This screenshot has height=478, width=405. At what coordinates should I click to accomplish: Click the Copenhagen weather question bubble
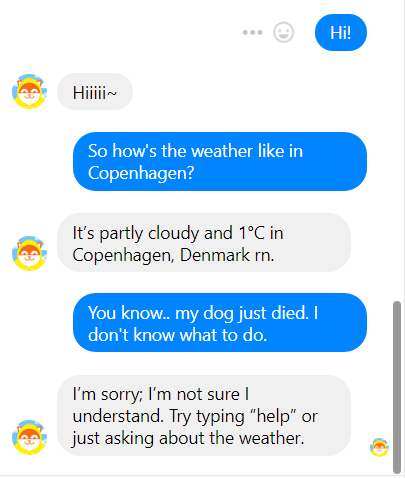pyautogui.click(x=220, y=161)
